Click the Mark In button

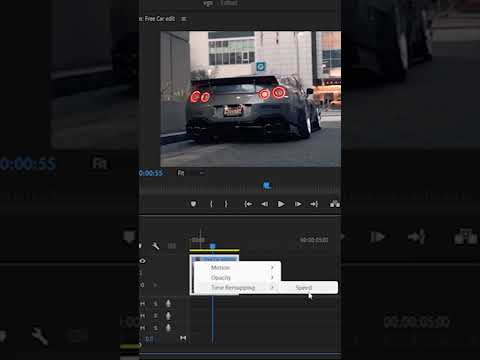coord(211,204)
